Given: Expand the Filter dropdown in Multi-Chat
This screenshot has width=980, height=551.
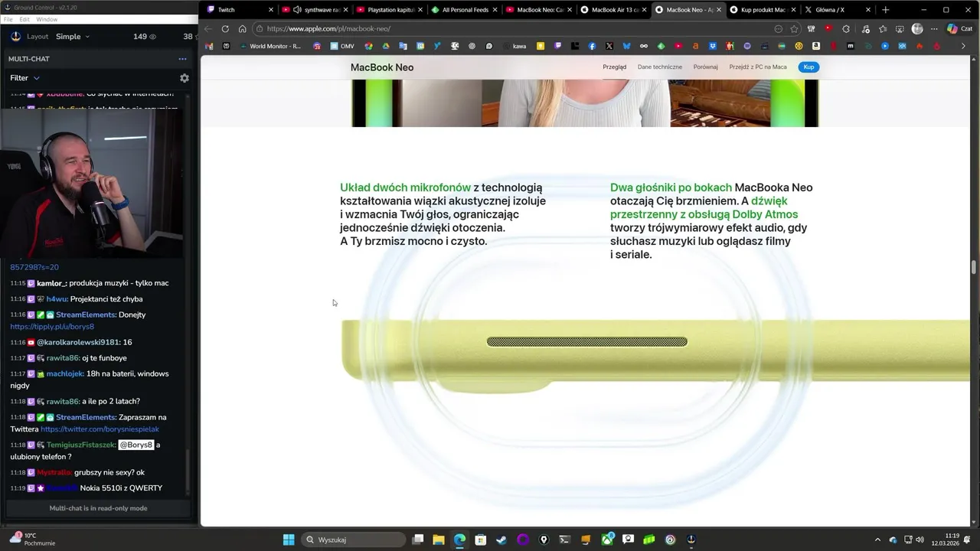Looking at the screenshot, I should coord(24,78).
